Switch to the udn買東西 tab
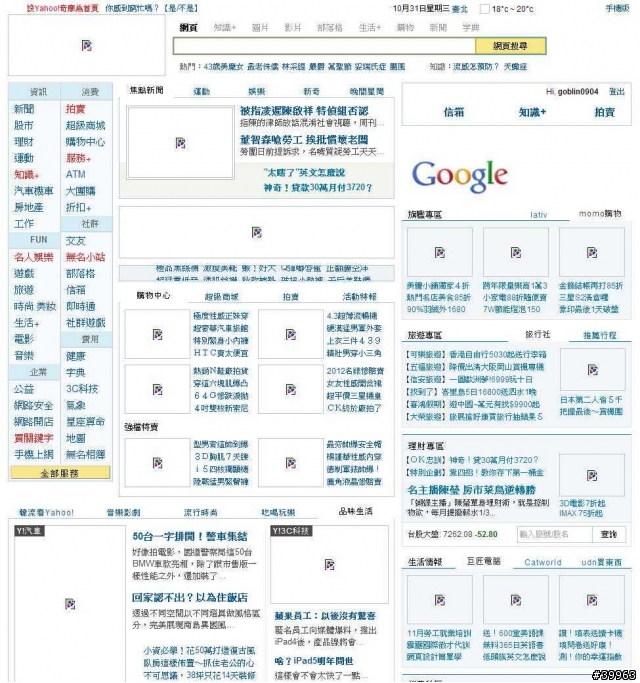 [601, 562]
